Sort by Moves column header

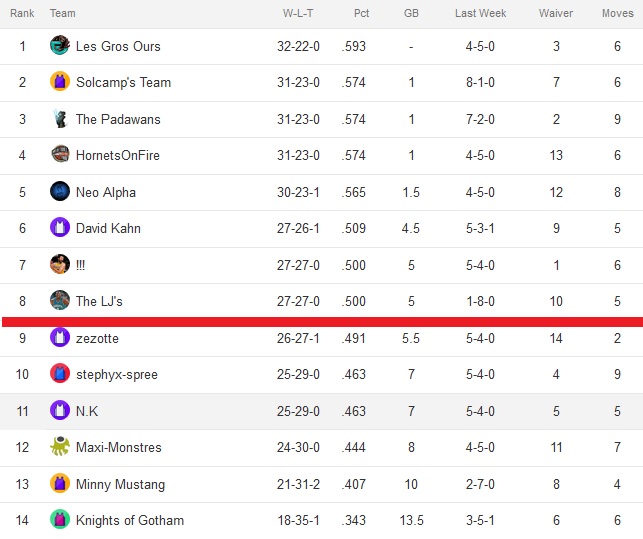click(x=618, y=13)
